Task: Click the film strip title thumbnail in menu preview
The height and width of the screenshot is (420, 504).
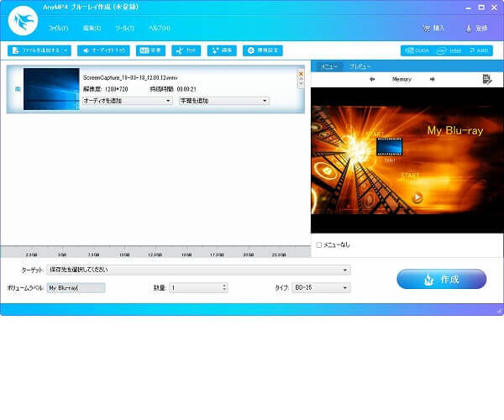Action: coord(389,146)
